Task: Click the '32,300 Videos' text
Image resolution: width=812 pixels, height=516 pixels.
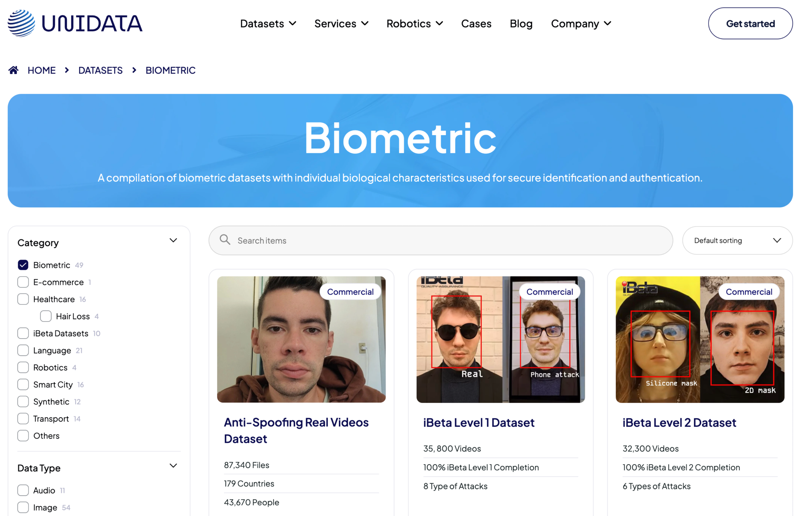Action: (x=651, y=448)
